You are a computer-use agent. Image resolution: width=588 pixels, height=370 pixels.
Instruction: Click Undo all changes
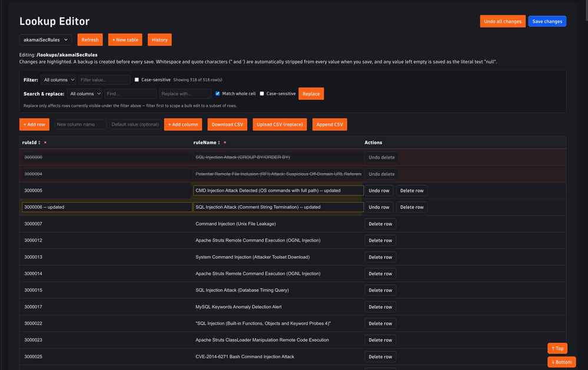coord(503,21)
